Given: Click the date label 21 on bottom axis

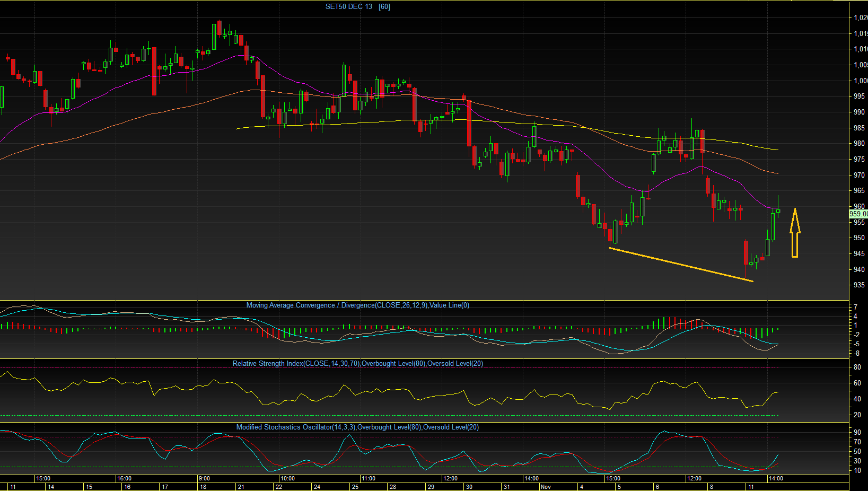Looking at the screenshot, I should click(241, 487).
